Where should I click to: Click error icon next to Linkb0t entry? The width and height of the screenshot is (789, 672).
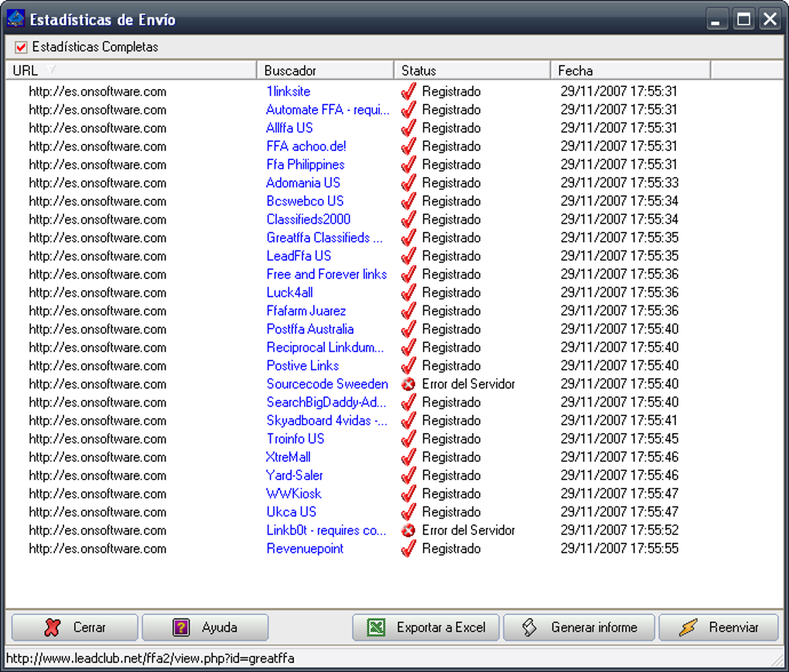point(408,530)
